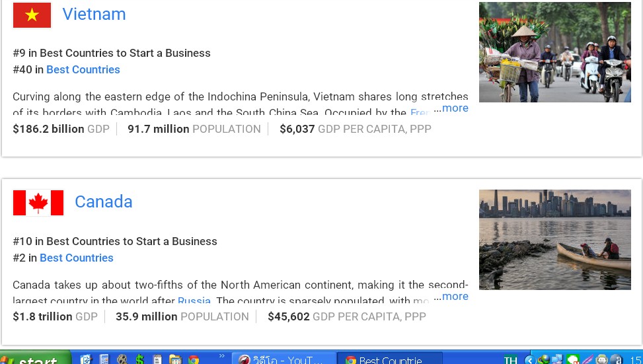Open the Vietnam country title link
643x364 pixels.
[x=94, y=15]
